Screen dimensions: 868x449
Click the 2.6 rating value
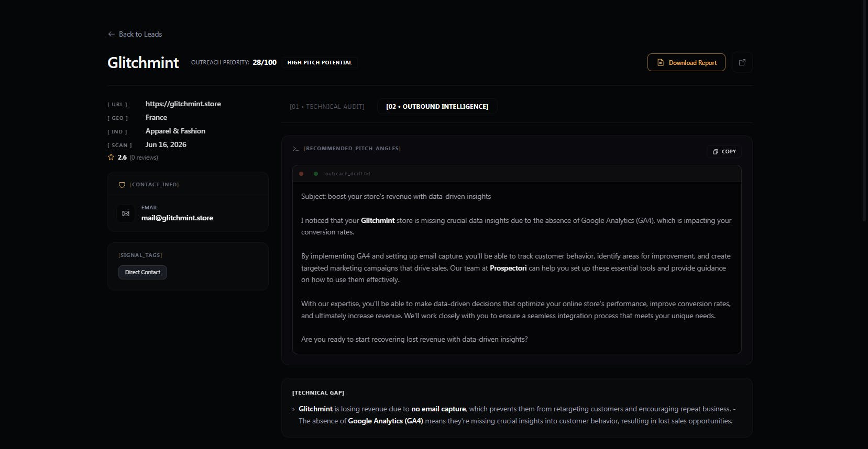122,157
